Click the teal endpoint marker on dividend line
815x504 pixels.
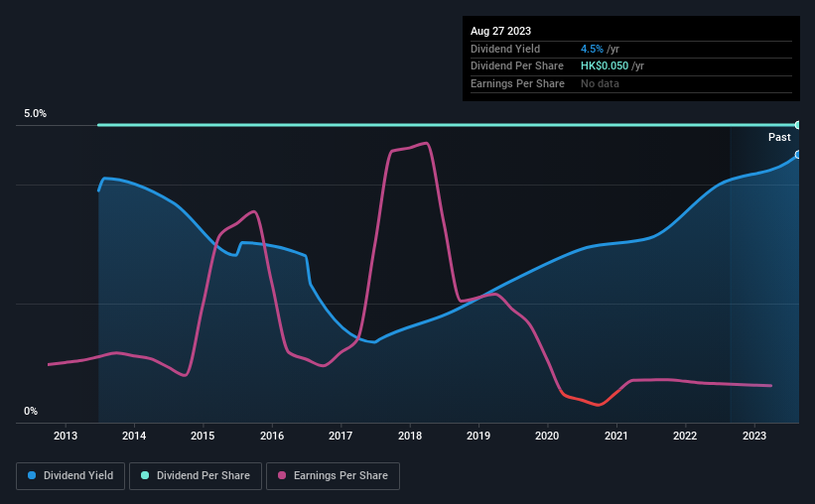point(797,125)
